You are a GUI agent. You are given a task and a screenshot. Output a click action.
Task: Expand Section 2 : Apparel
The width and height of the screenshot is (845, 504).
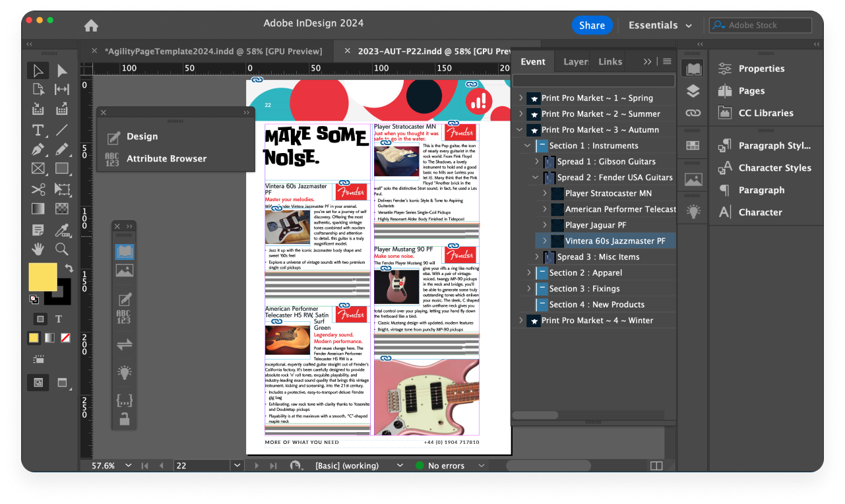[528, 272]
